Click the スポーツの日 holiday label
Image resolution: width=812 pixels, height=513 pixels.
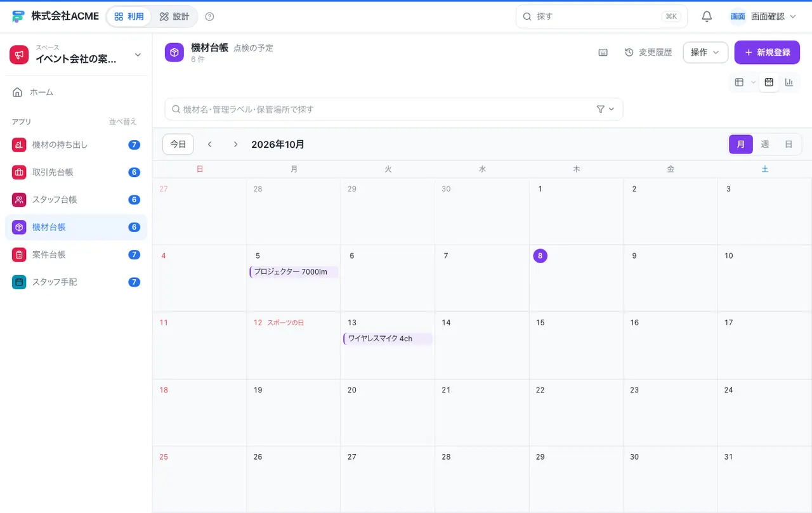coord(285,323)
